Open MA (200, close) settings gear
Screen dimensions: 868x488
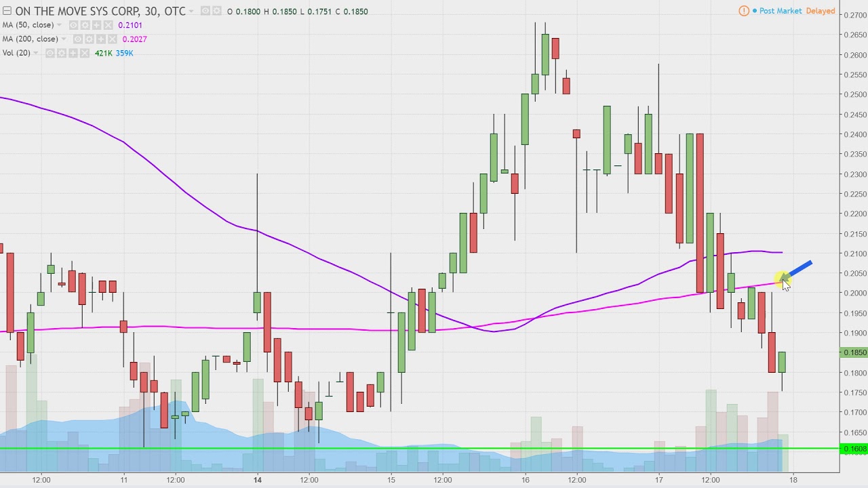point(90,39)
